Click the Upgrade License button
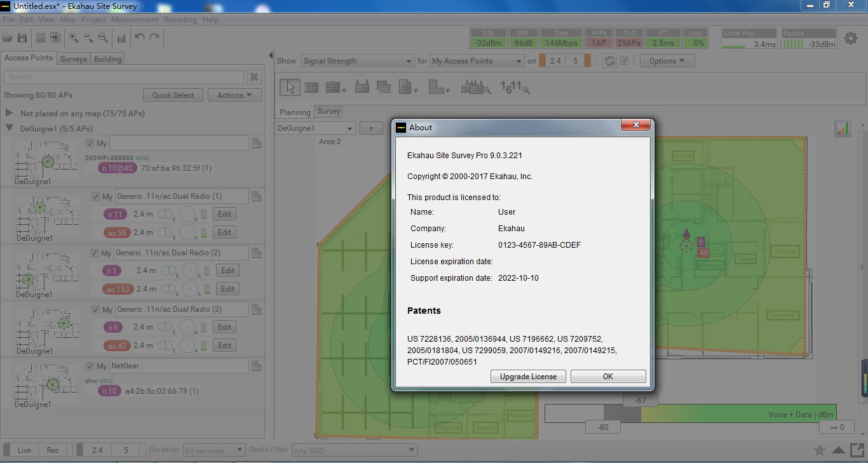The height and width of the screenshot is (463, 868). [x=528, y=377]
